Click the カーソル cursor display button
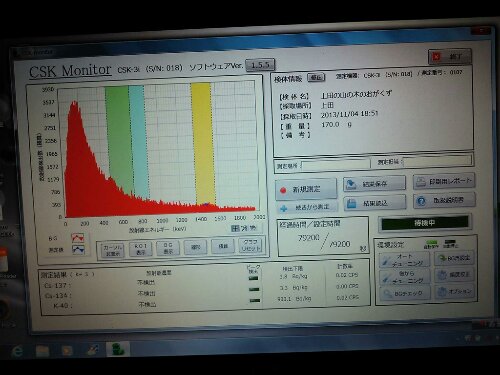The height and width of the screenshot is (375, 500). pyautogui.click(x=113, y=250)
